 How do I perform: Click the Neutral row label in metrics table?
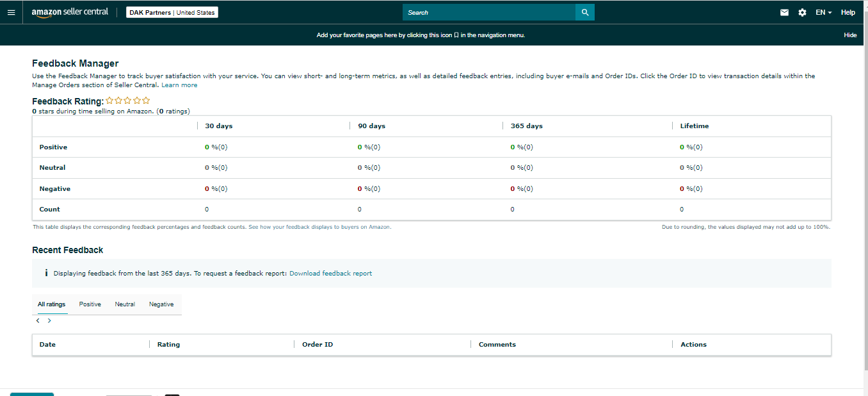coord(52,168)
